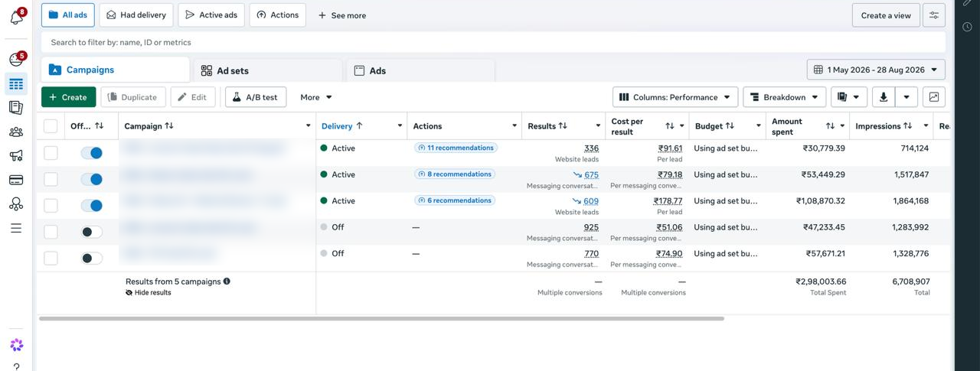Switch to the Campaigns tab
The height and width of the screenshot is (371, 980).
coord(116,70)
